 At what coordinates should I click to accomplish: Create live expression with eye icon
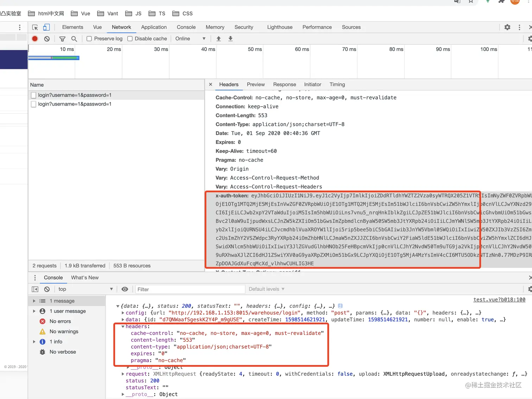click(x=125, y=289)
